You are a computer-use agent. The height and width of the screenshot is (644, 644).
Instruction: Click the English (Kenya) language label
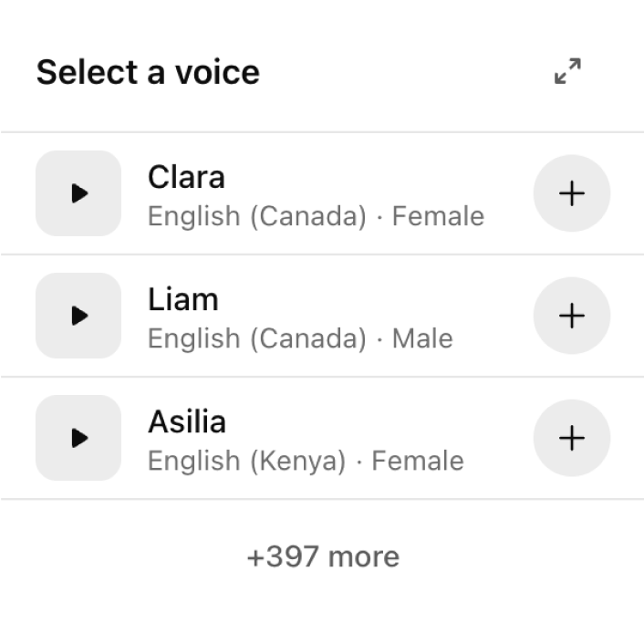[x=246, y=461]
